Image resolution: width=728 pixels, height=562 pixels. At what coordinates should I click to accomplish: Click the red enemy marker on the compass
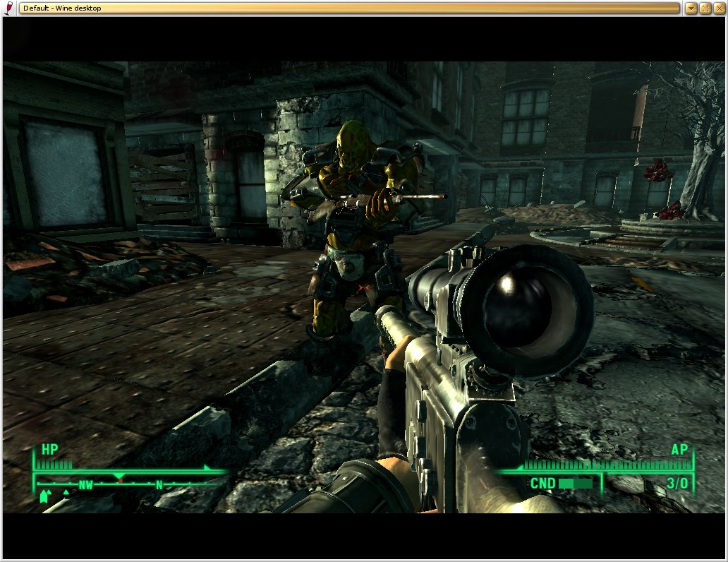tap(120, 480)
